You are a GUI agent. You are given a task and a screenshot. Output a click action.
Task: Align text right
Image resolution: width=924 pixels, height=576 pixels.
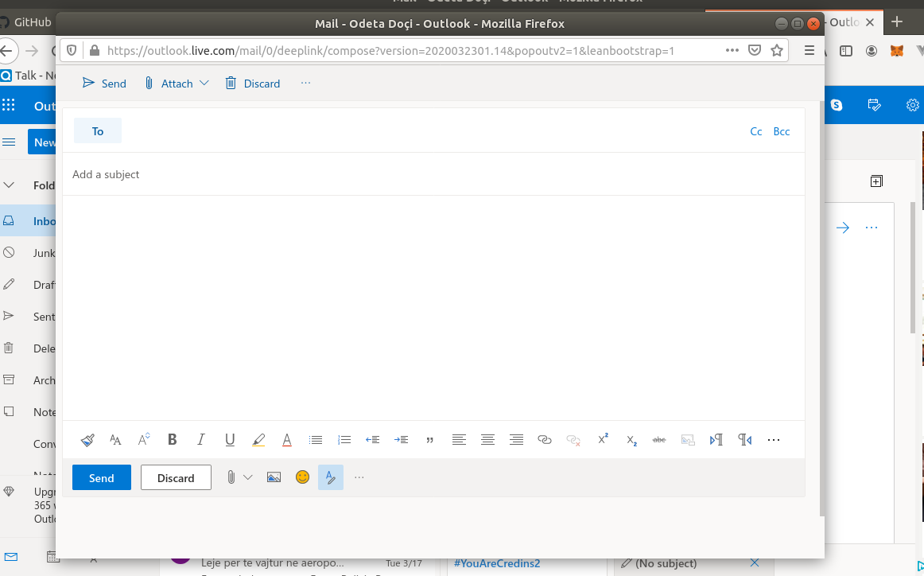(516, 440)
